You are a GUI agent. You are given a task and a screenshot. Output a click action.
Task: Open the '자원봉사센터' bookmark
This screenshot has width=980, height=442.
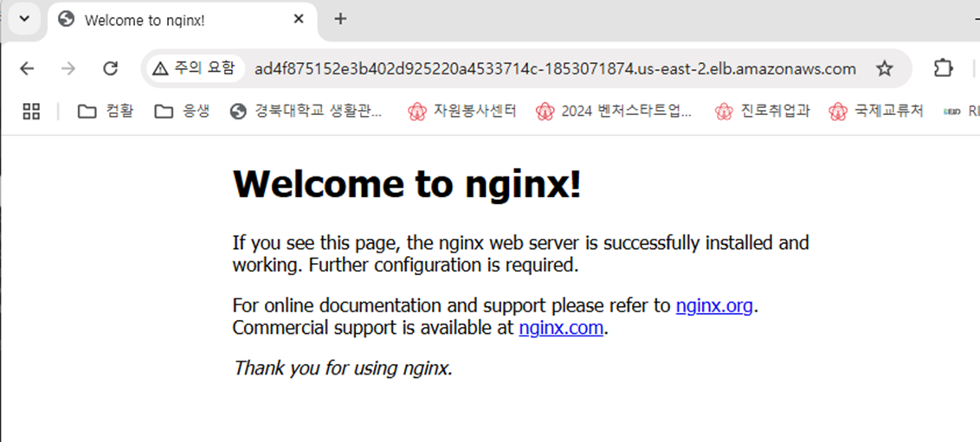click(x=463, y=111)
